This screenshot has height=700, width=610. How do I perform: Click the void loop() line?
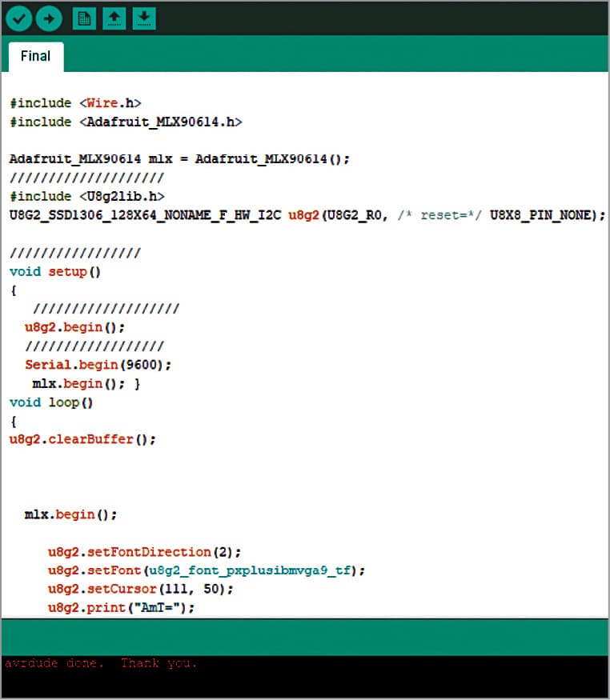(51, 402)
